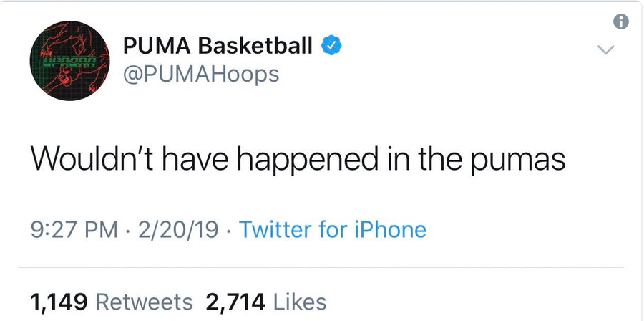Click the gray info icon at top right
The image size is (644, 321).
point(621,22)
